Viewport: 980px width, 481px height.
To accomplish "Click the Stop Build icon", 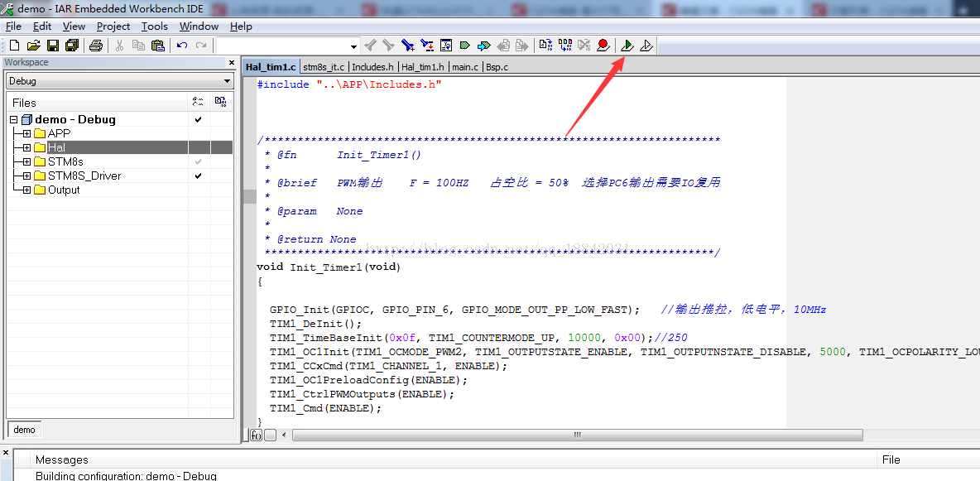I will (x=584, y=45).
